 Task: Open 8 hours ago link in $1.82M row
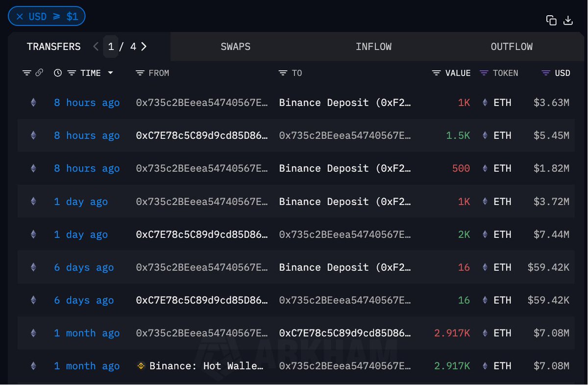coord(87,168)
